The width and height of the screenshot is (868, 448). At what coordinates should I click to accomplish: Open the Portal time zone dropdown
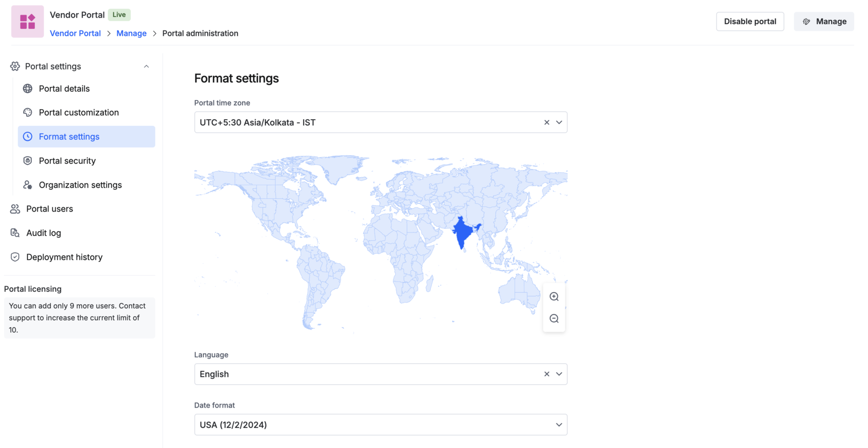tap(559, 122)
